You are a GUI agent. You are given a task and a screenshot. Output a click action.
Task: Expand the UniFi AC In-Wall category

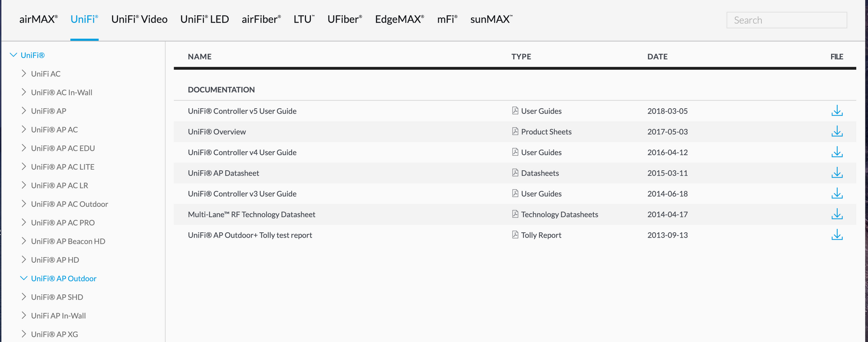[24, 92]
